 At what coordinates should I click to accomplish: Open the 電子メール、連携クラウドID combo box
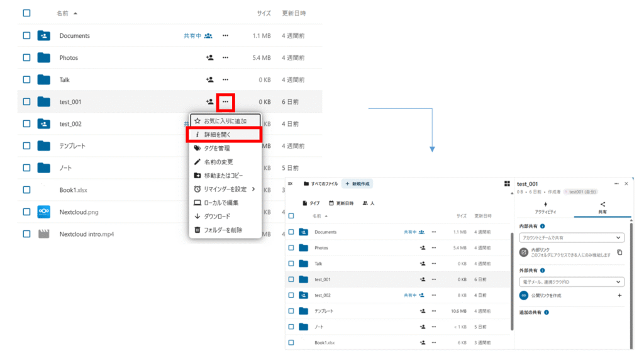[x=571, y=282]
